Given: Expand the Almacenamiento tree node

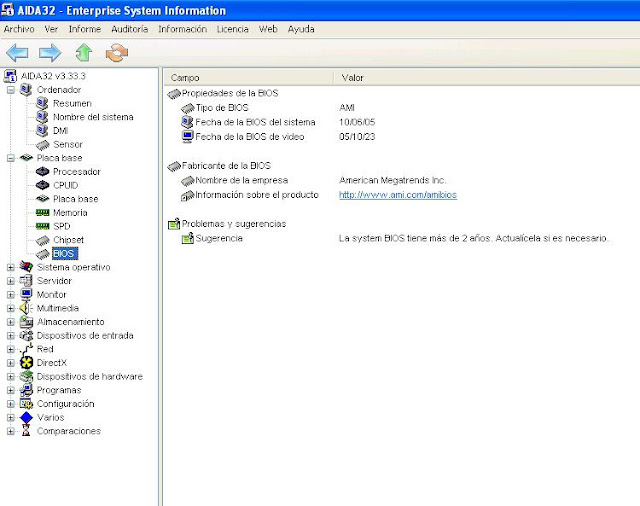Looking at the screenshot, I should tap(11, 322).
